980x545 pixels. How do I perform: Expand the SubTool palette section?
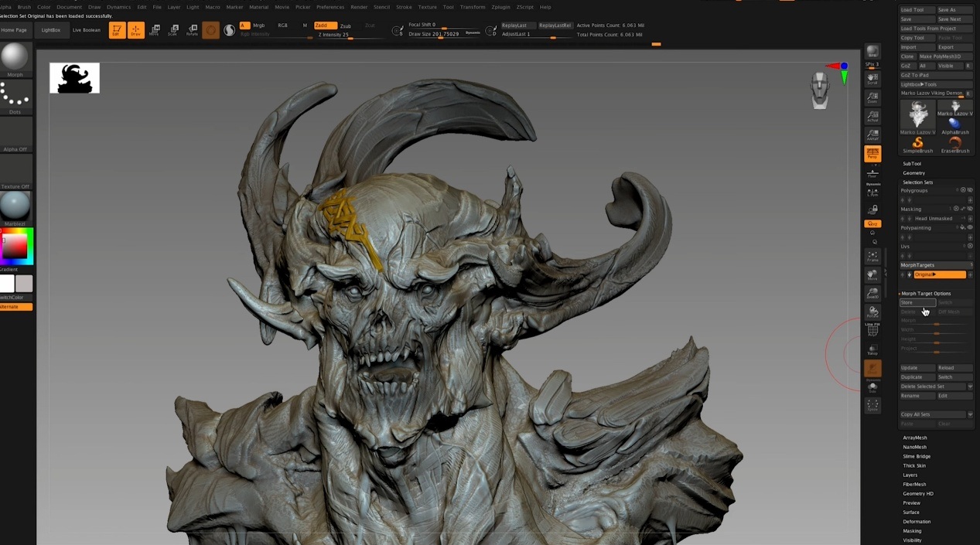point(912,164)
